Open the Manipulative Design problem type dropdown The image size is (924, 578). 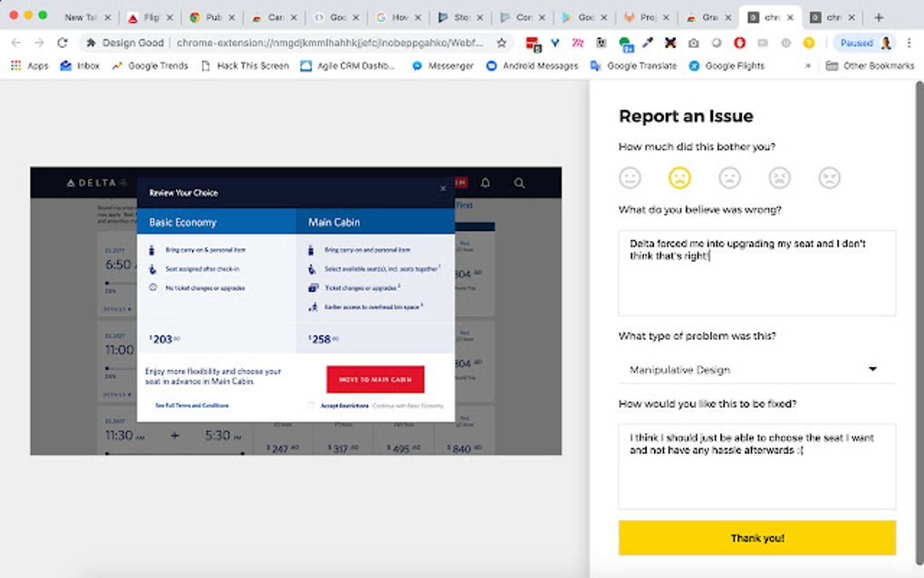pyautogui.click(x=757, y=369)
